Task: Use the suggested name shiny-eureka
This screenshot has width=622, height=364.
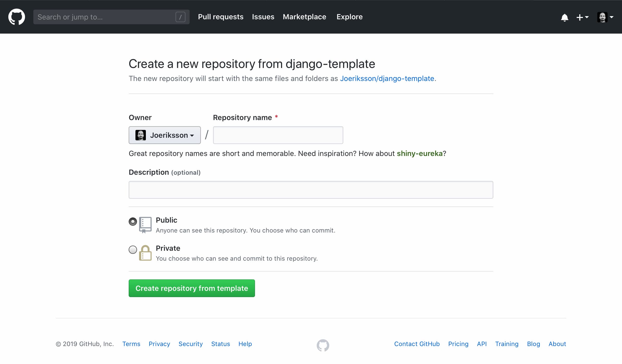Action: tap(420, 154)
